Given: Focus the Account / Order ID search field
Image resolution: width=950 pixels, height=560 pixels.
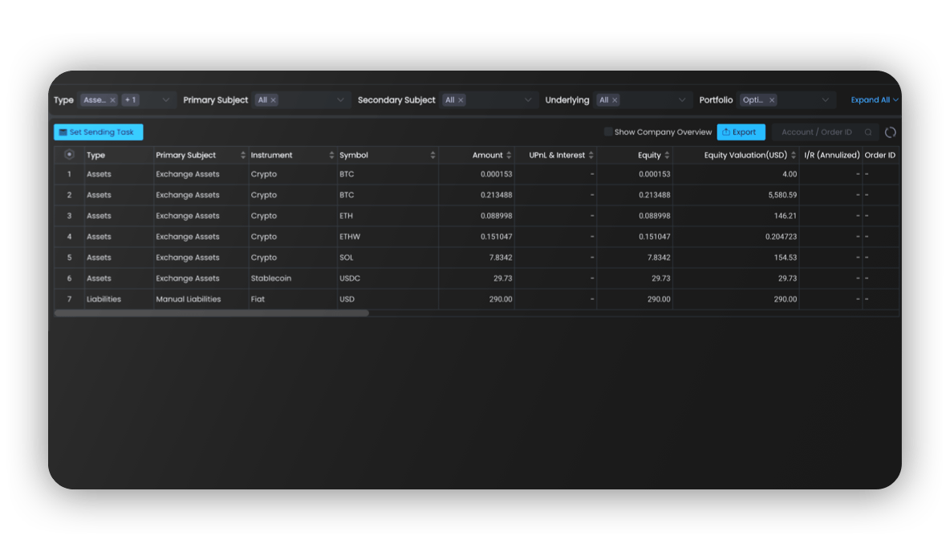Looking at the screenshot, I should 817,132.
